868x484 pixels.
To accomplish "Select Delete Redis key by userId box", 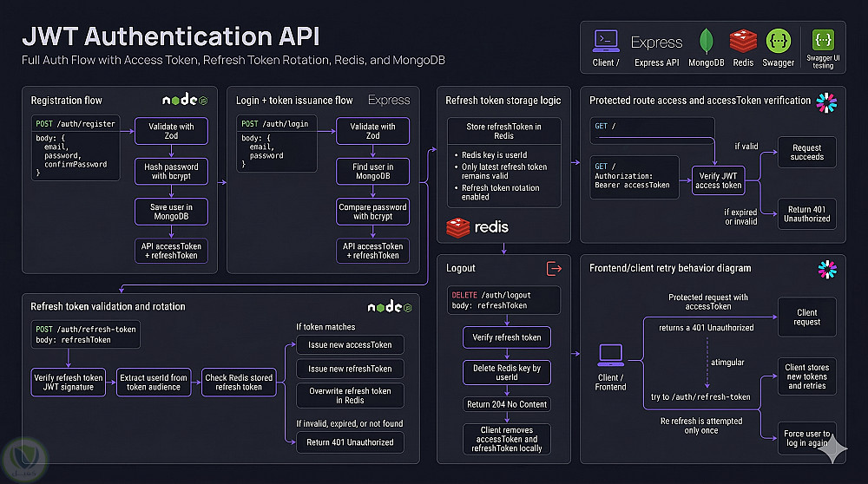I will pos(507,373).
